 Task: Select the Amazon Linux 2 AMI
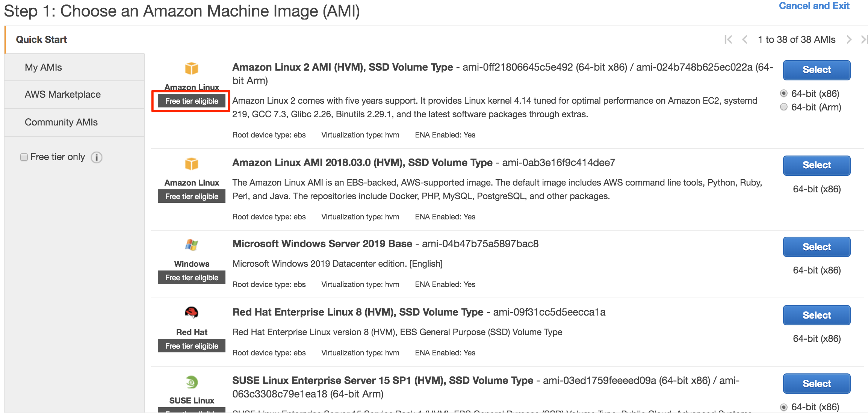click(x=817, y=70)
